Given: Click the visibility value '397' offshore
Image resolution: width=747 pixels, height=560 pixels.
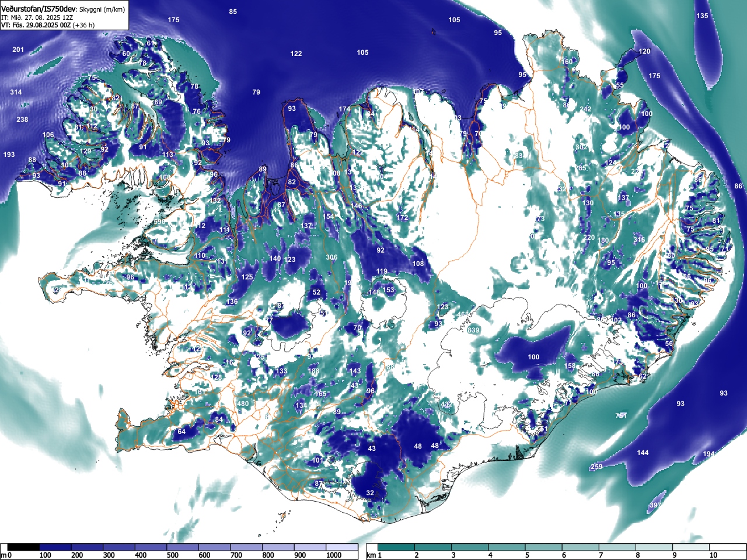Looking at the screenshot, I should [655, 505].
